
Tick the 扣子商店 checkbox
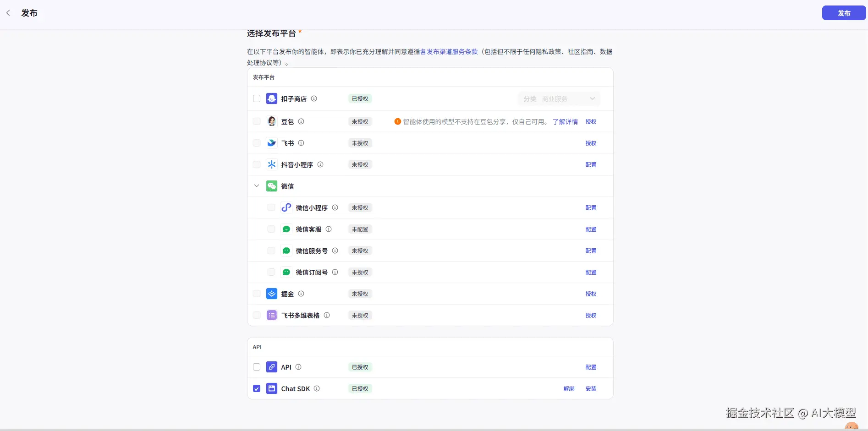(257, 98)
